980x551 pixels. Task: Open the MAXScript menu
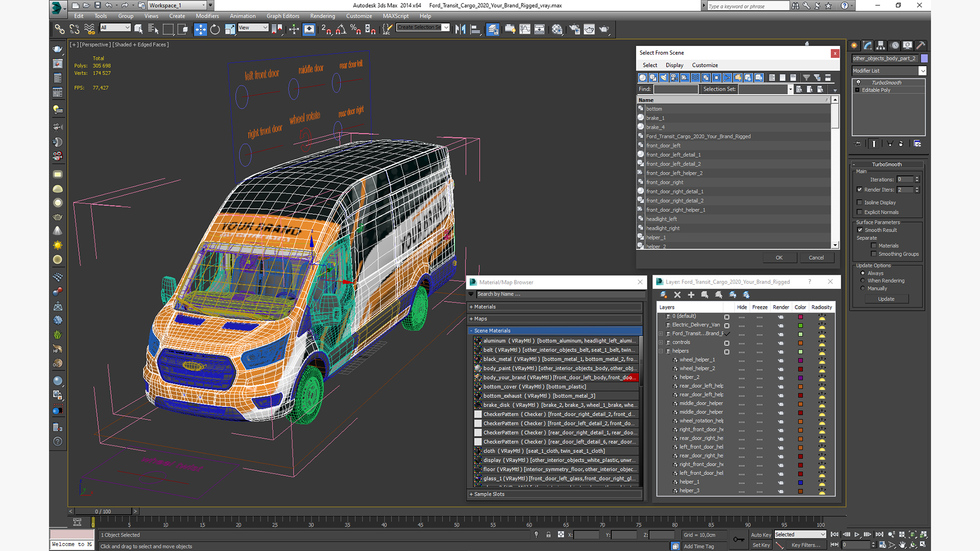point(396,16)
